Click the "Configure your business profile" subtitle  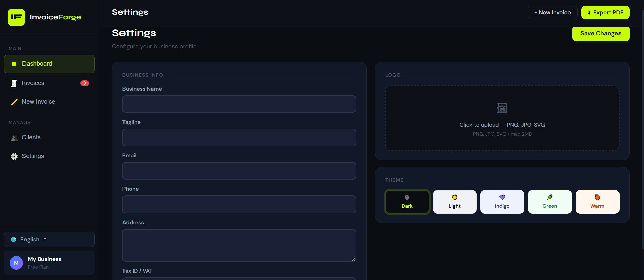(x=154, y=46)
